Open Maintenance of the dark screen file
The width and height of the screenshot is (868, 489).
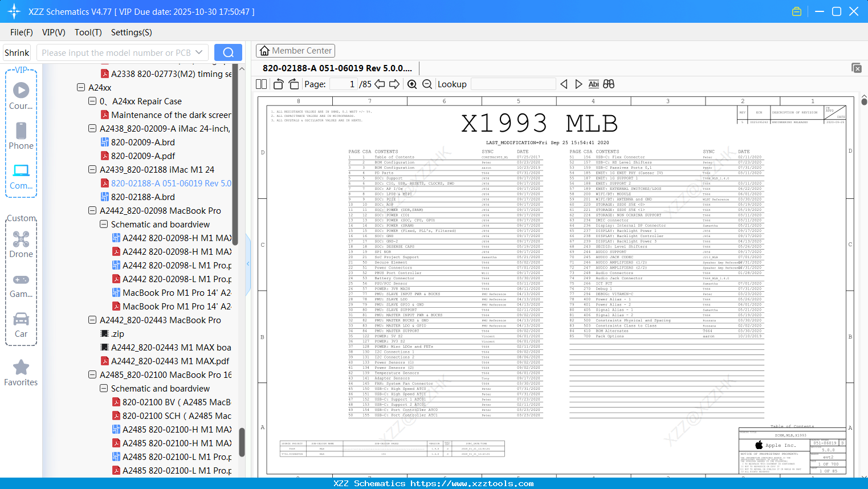tap(166, 115)
